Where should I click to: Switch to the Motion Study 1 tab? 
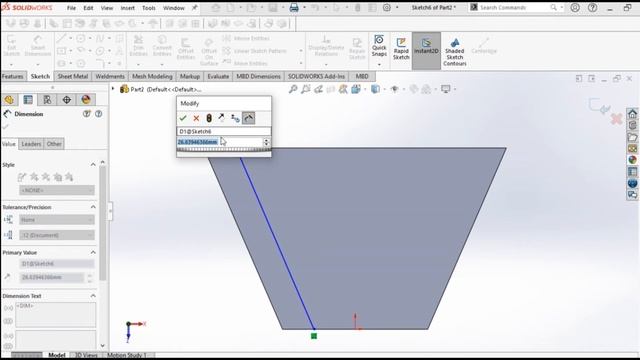(x=127, y=355)
